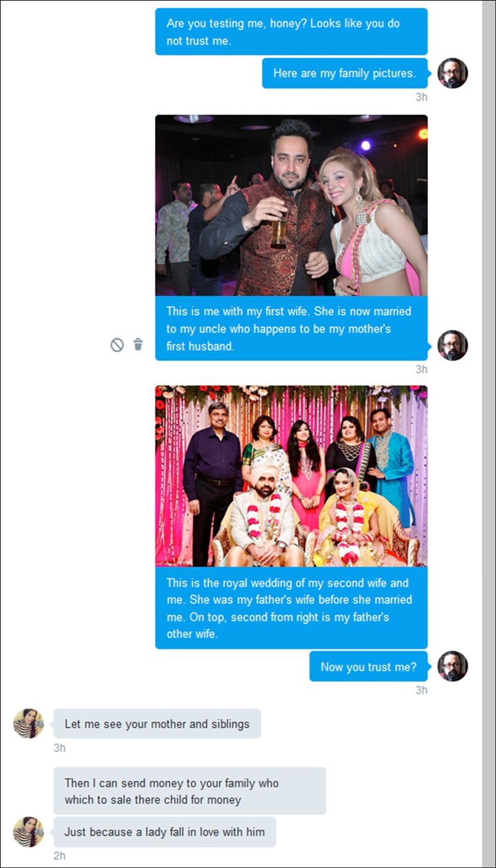
Task: Open avatar next to 'Let me see your mother' message
Action: [28, 724]
